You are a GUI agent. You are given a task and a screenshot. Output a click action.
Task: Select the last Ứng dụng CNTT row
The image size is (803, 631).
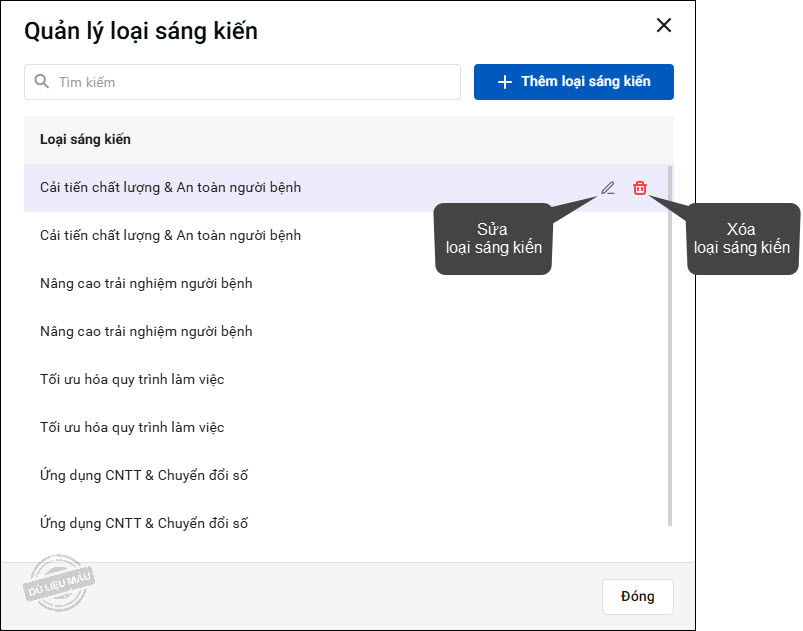coord(144,524)
